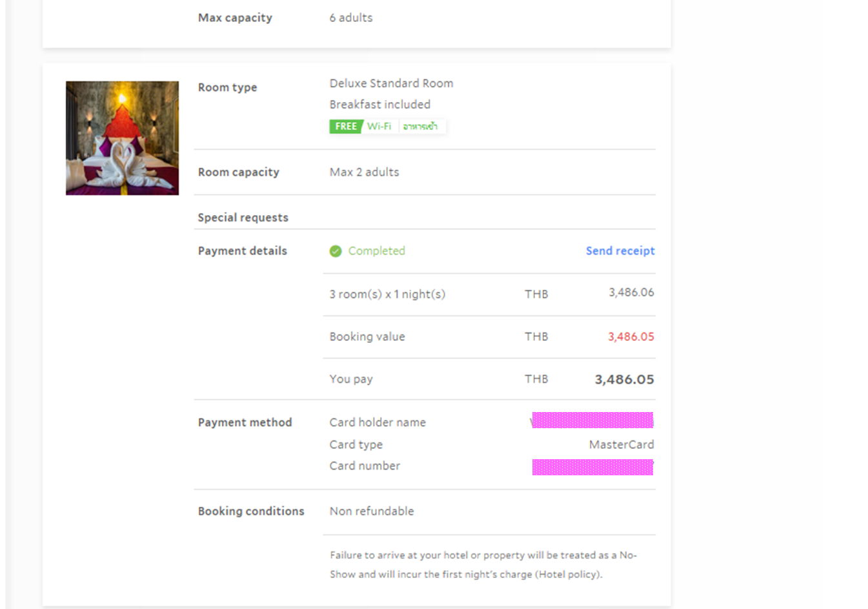Click the Non refundable booking condition
868x609 pixels.
[x=372, y=511]
